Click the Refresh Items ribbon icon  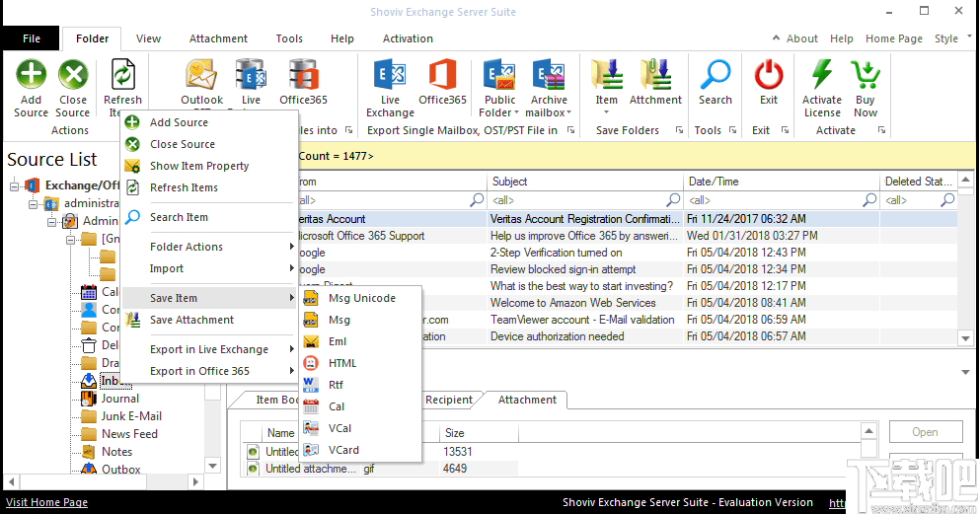122,75
